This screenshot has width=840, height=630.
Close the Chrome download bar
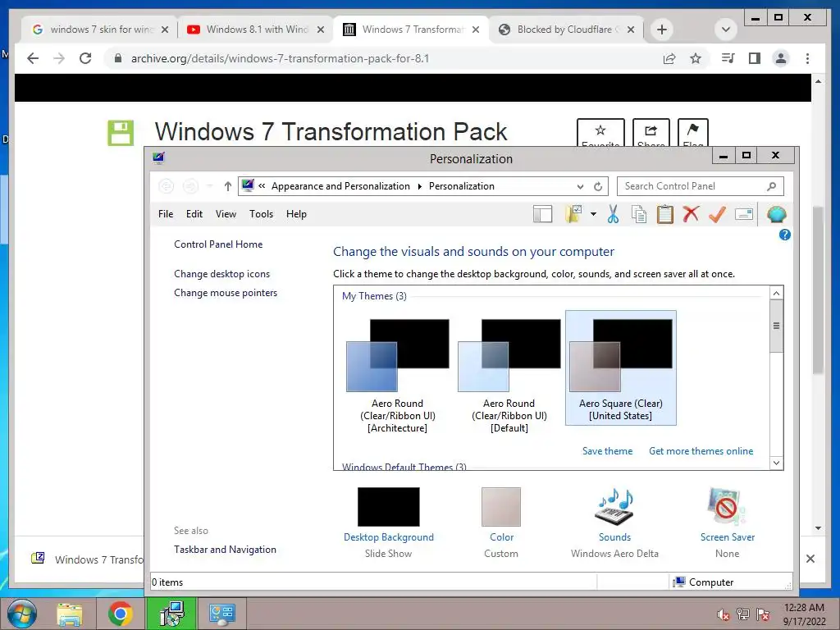810,559
